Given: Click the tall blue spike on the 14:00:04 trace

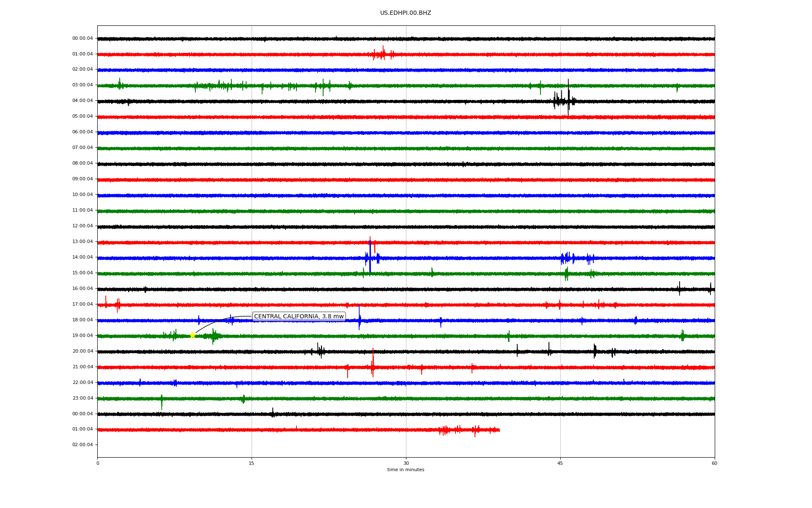Looking at the screenshot, I should point(370,257).
